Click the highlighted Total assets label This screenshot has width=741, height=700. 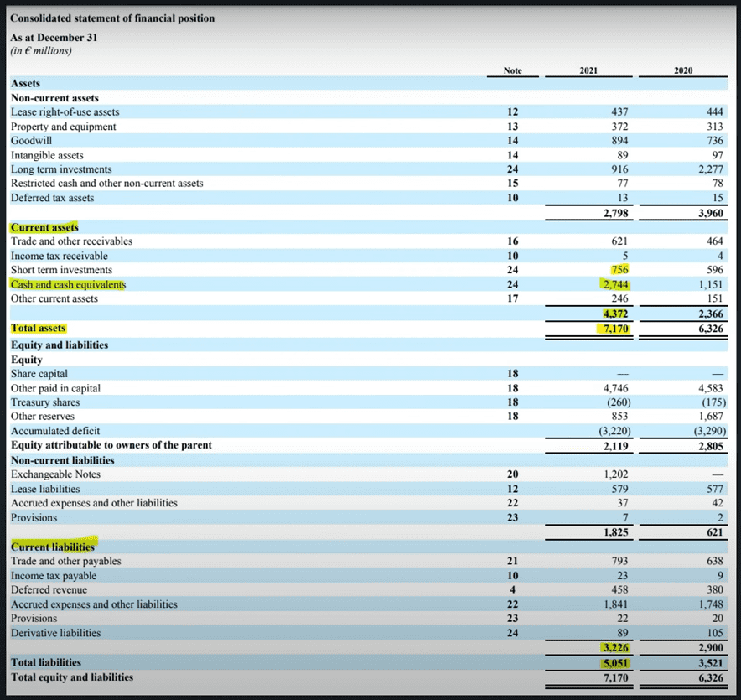(x=38, y=328)
